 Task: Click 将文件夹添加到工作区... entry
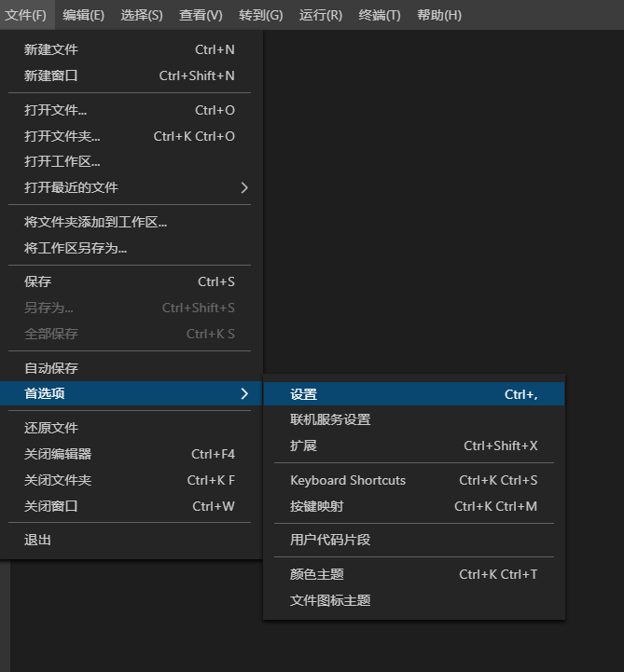tap(130, 222)
